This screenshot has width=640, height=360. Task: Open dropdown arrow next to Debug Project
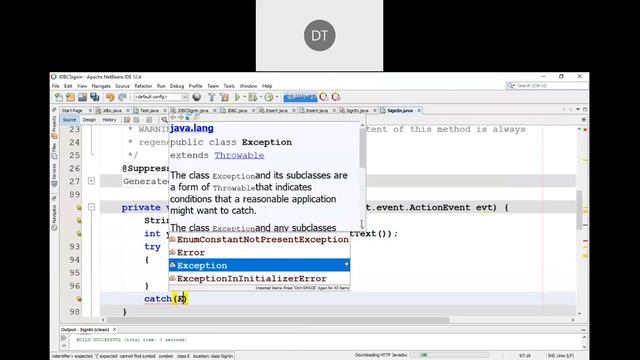260,97
